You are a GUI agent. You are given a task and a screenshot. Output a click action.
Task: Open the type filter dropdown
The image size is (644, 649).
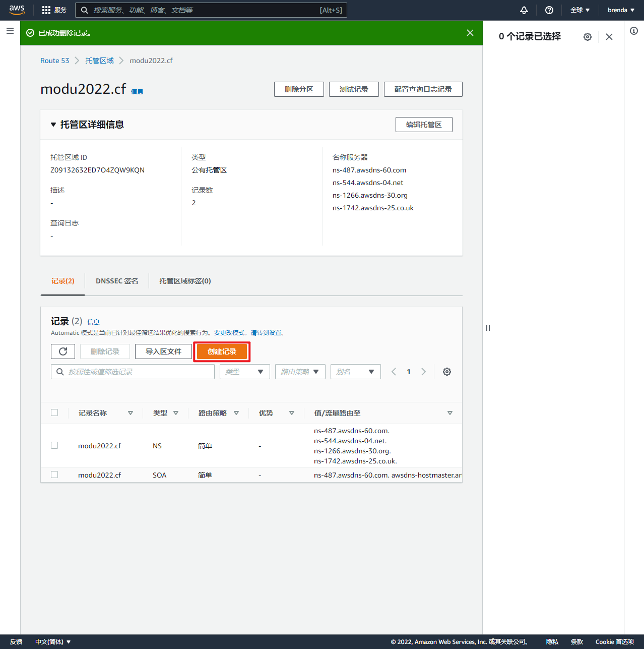click(x=245, y=372)
